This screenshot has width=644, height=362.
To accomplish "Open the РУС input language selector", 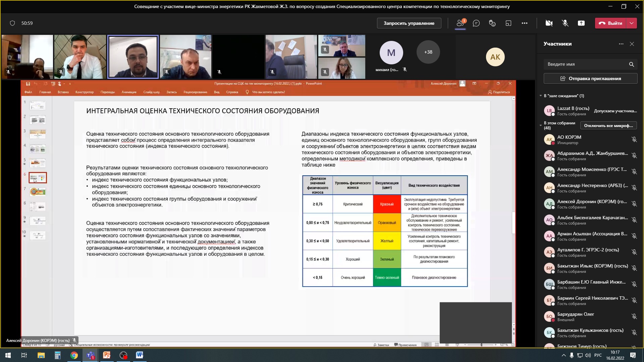I will pos(598,355).
